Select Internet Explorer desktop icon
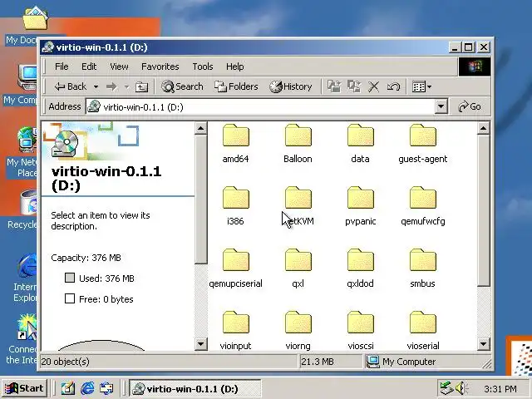The width and height of the screenshot is (532, 399). (25, 277)
